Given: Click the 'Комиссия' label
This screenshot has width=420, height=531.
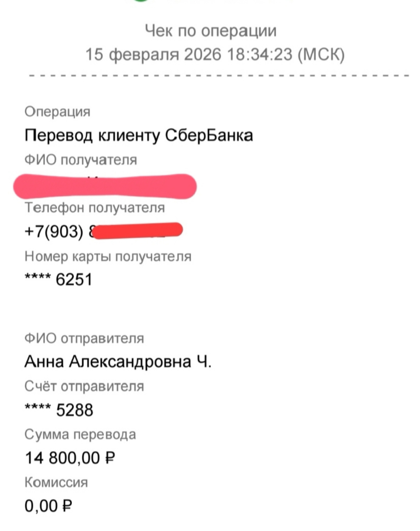Looking at the screenshot, I should (x=56, y=483).
